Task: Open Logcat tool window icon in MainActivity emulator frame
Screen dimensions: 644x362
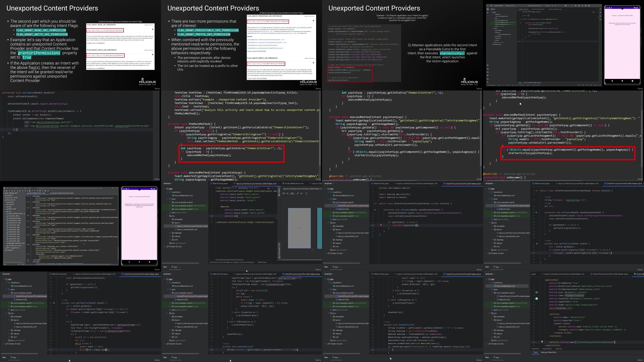Action: pyautogui.click(x=488, y=69)
